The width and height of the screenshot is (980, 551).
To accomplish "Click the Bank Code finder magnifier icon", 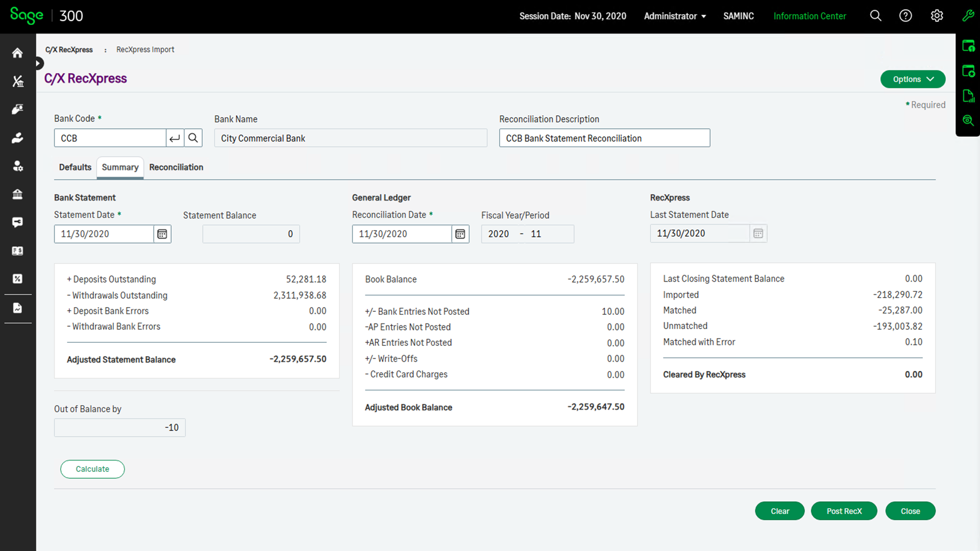I will pos(193,138).
